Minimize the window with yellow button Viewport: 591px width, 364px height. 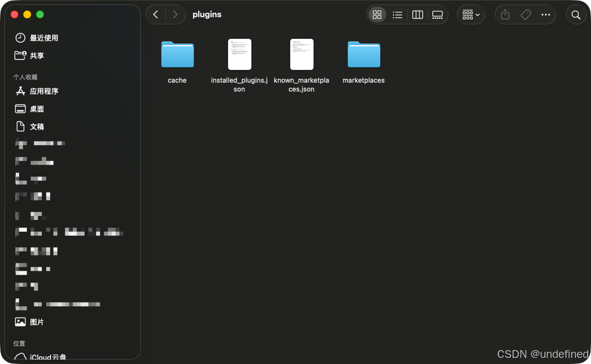tap(27, 14)
